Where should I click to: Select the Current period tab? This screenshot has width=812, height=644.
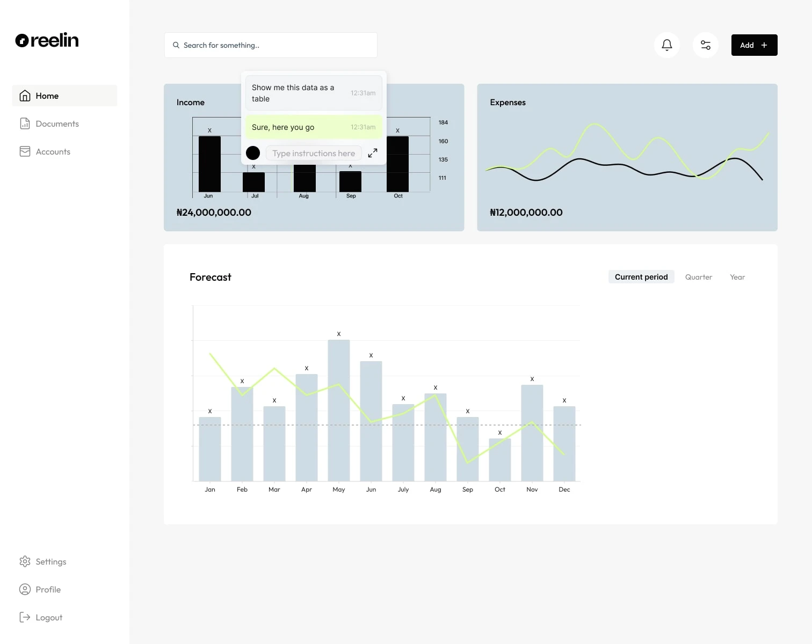click(641, 277)
